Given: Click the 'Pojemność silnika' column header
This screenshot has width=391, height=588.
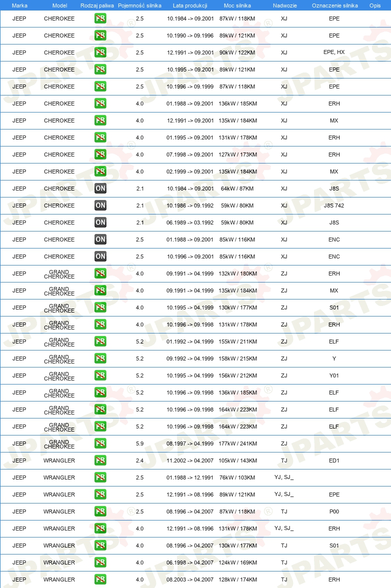Looking at the screenshot, I should click(x=139, y=5).
